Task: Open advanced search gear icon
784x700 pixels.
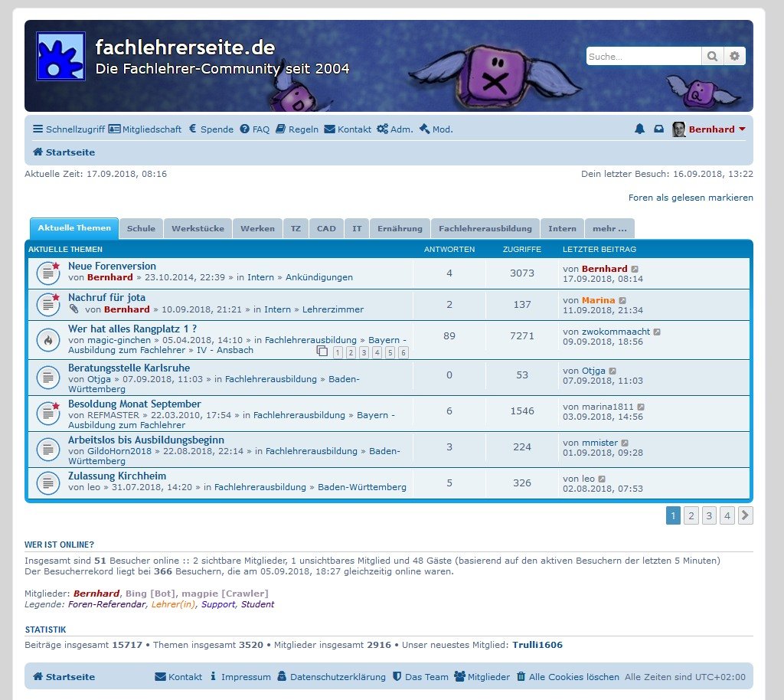Action: tap(735, 57)
